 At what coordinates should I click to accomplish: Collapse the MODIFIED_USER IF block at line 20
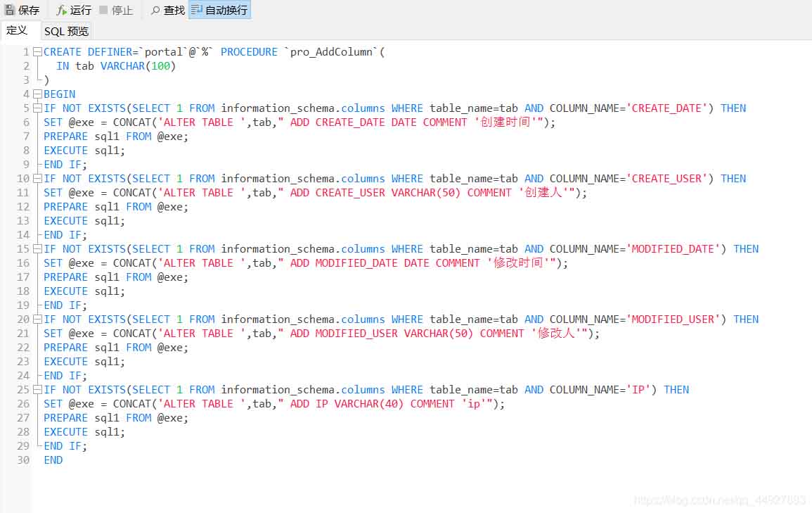click(x=37, y=319)
